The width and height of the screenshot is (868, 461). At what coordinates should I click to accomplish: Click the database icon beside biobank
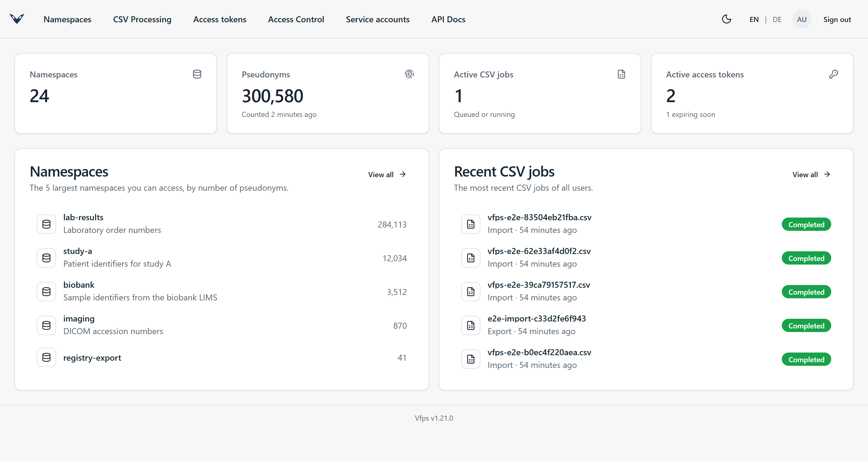pos(46,291)
